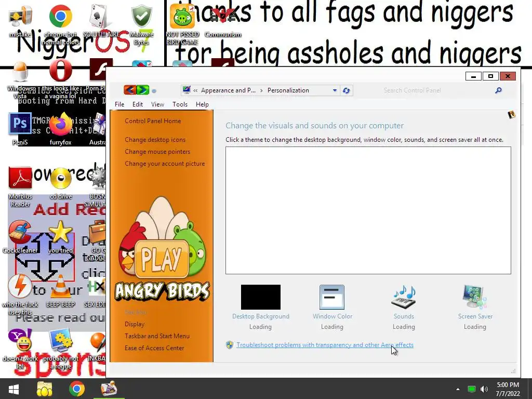The height and width of the screenshot is (399, 532).
Task: Open the address bar history dropdown
Action: 335,90
